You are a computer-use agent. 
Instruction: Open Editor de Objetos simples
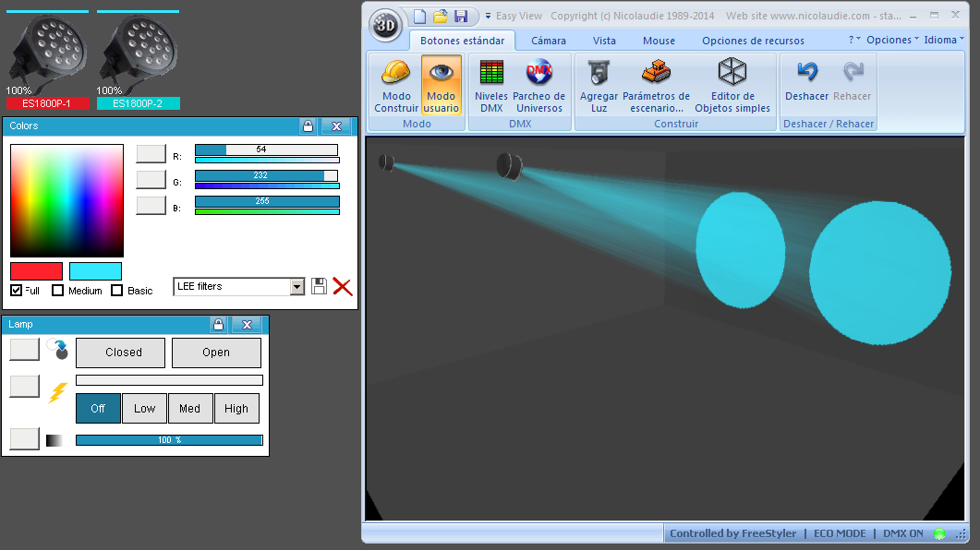pyautogui.click(x=732, y=86)
